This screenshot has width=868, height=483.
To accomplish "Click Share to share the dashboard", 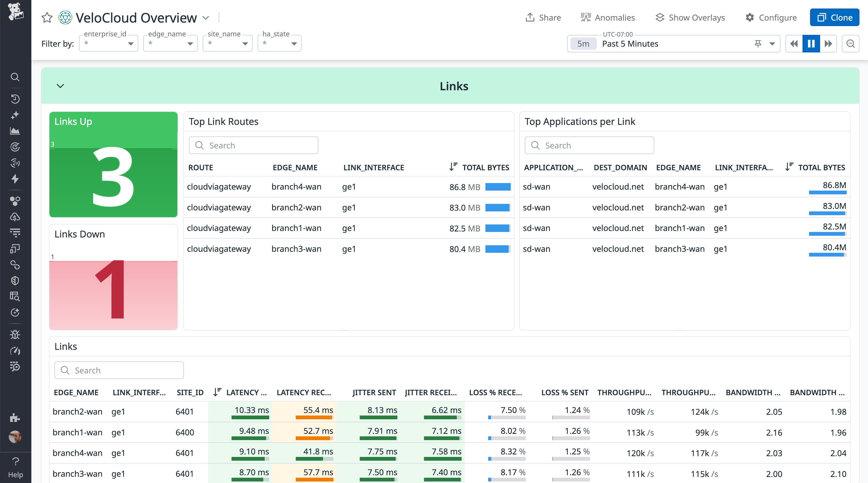I will [x=543, y=17].
